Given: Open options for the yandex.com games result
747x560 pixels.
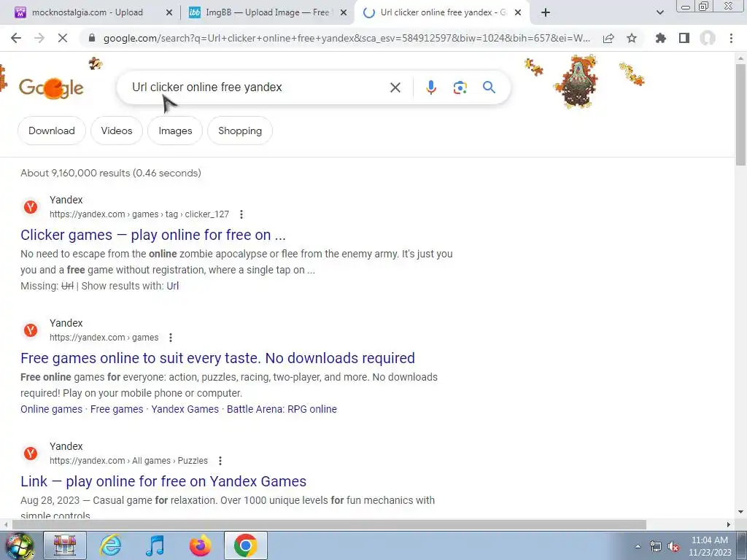Looking at the screenshot, I should pyautogui.click(x=171, y=338).
